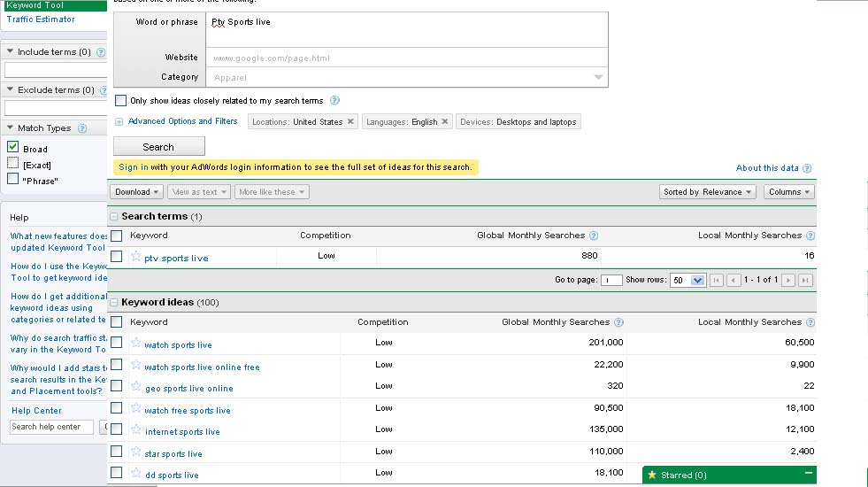Remove the English language filter
Screen dimensions: 868x487
444,121
